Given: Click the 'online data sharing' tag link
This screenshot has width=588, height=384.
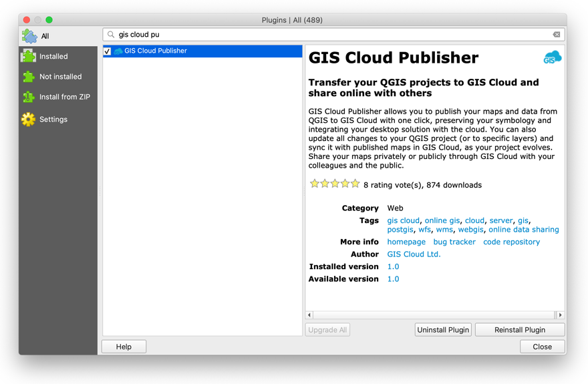Looking at the screenshot, I should pyautogui.click(x=523, y=230).
